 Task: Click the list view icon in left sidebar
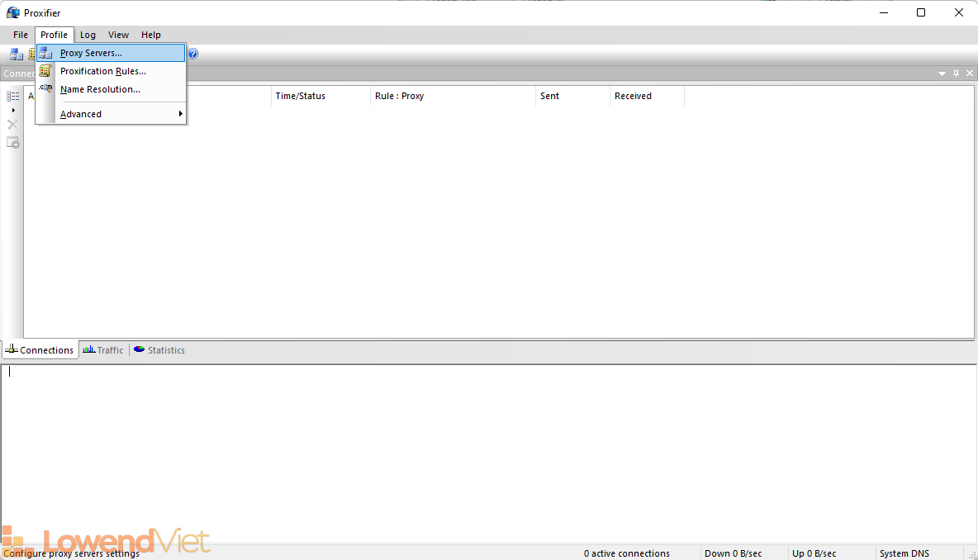[13, 96]
